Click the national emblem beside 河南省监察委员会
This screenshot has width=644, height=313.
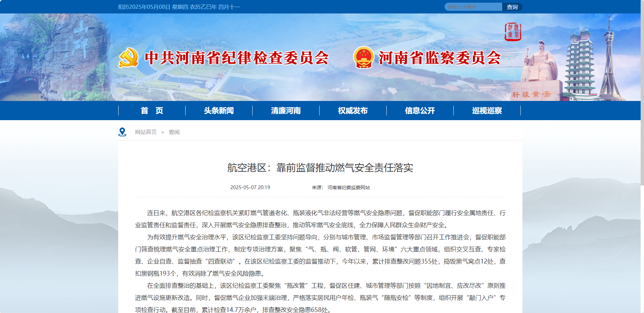pyautogui.click(x=363, y=57)
